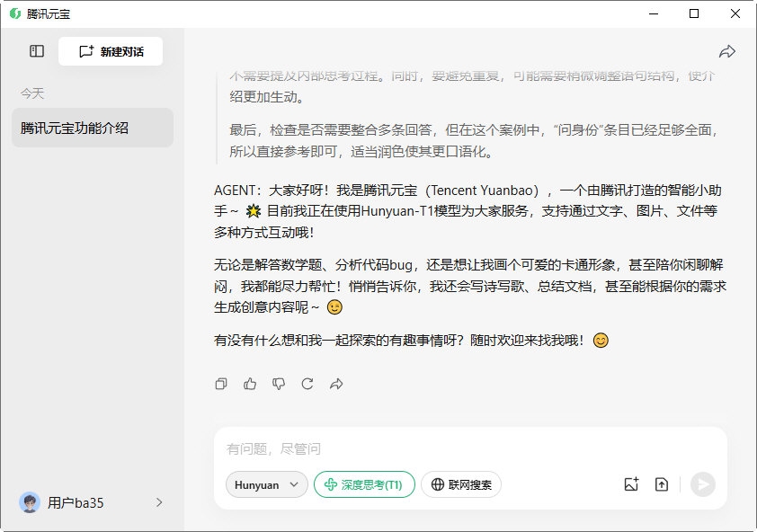
Task: Send the message with the send button
Action: click(703, 484)
